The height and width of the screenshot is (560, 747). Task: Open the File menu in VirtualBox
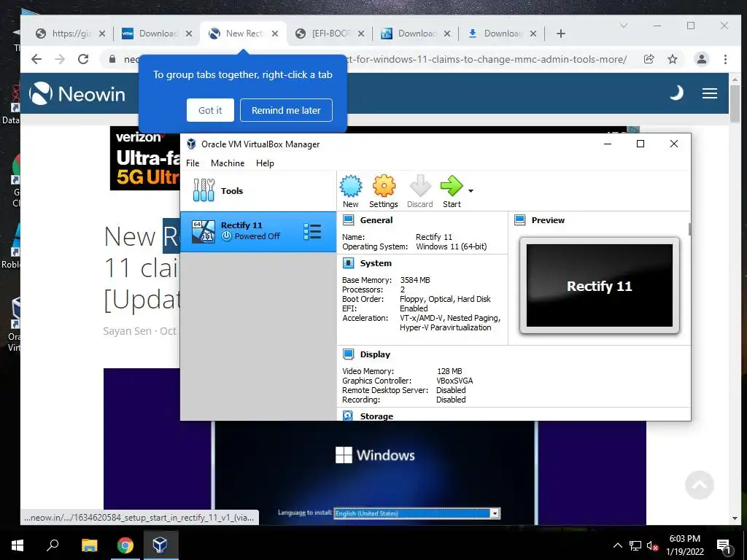pyautogui.click(x=193, y=163)
